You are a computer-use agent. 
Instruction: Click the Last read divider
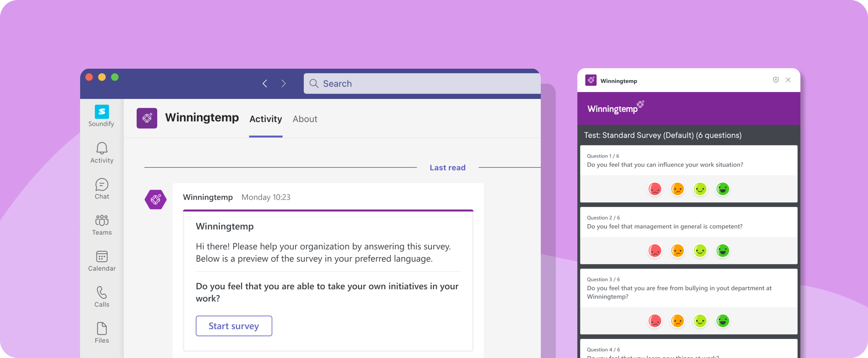coord(448,167)
